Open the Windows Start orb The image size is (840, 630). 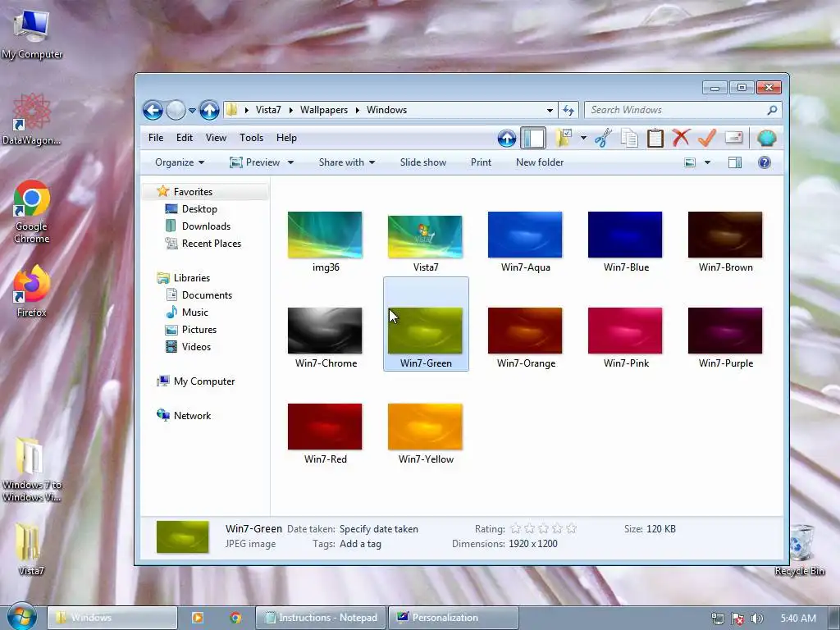(22, 616)
